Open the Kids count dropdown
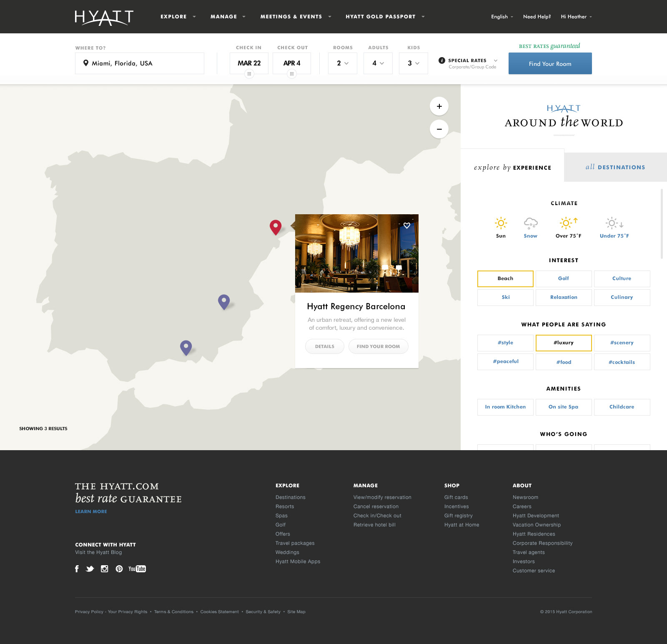 pyautogui.click(x=414, y=63)
